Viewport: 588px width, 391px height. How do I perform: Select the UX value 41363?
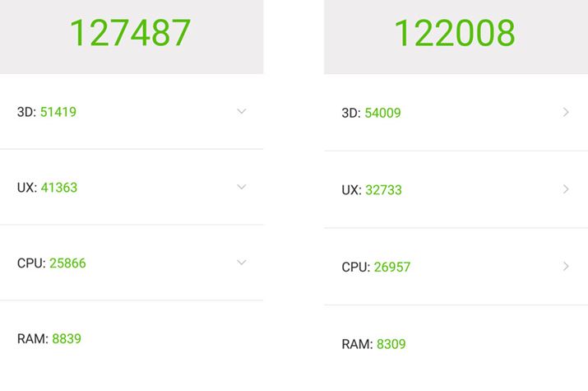[59, 188]
